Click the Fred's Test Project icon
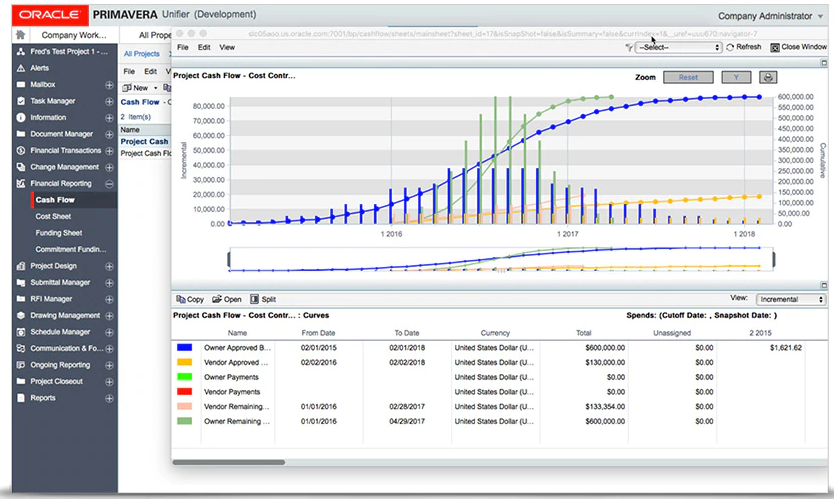This screenshot has height=499, width=834. (x=21, y=52)
